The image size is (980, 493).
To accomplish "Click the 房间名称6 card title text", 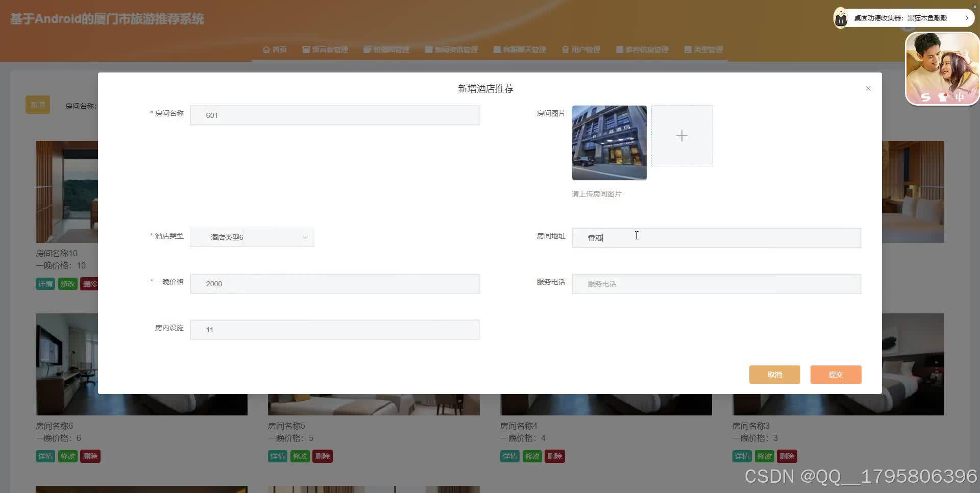I will click(54, 426).
